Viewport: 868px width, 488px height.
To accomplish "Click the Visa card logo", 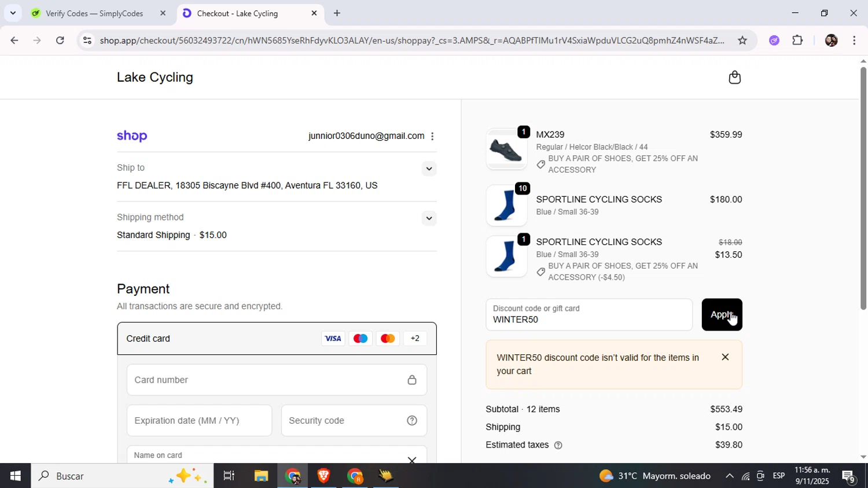I will click(333, 339).
